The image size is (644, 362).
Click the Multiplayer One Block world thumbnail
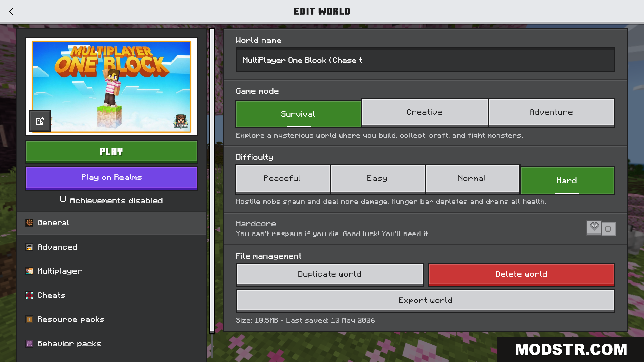pyautogui.click(x=111, y=87)
